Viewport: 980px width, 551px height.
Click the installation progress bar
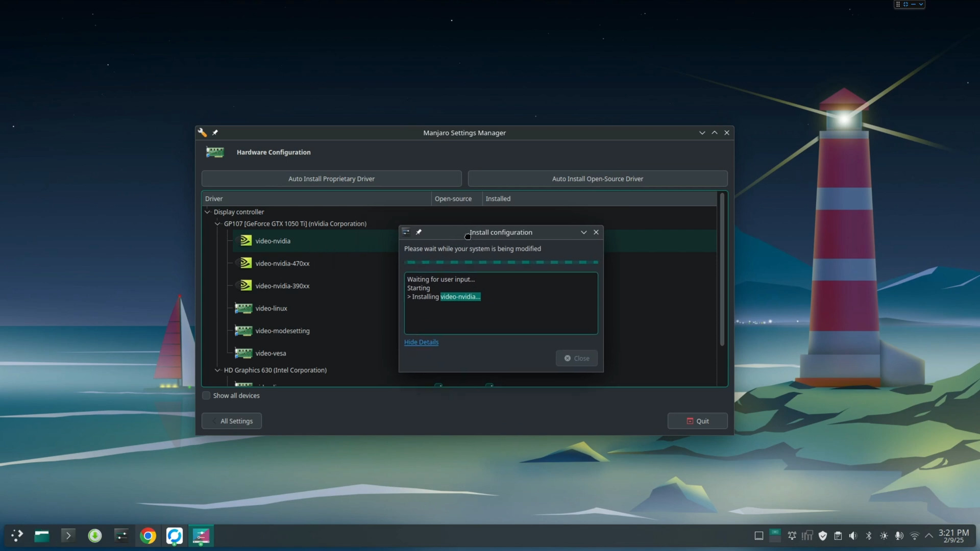point(501,262)
